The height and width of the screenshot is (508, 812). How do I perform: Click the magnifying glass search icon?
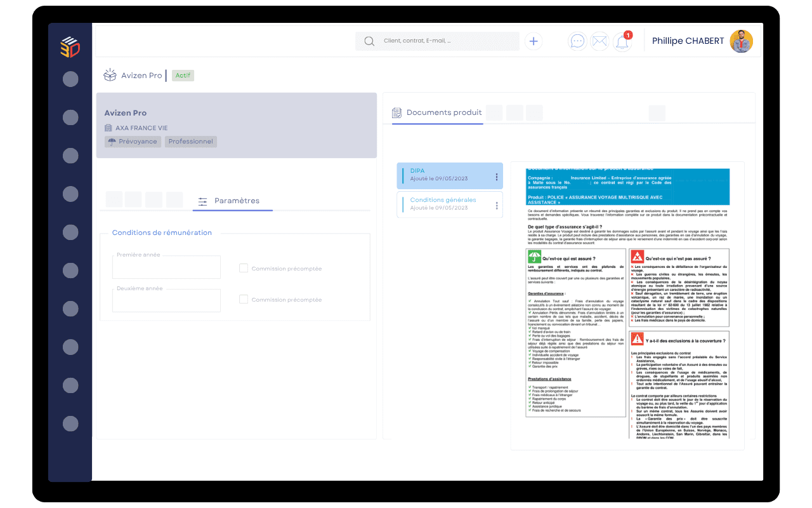[x=369, y=41]
